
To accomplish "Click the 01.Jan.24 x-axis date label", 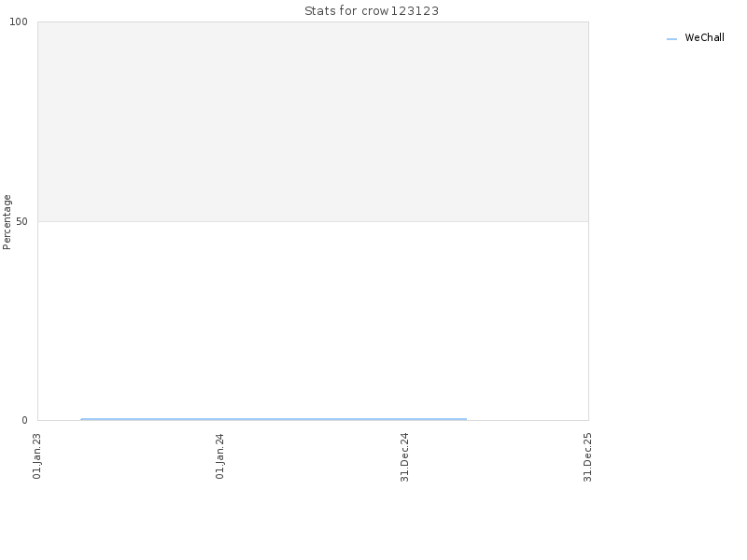I will pyautogui.click(x=219, y=455).
